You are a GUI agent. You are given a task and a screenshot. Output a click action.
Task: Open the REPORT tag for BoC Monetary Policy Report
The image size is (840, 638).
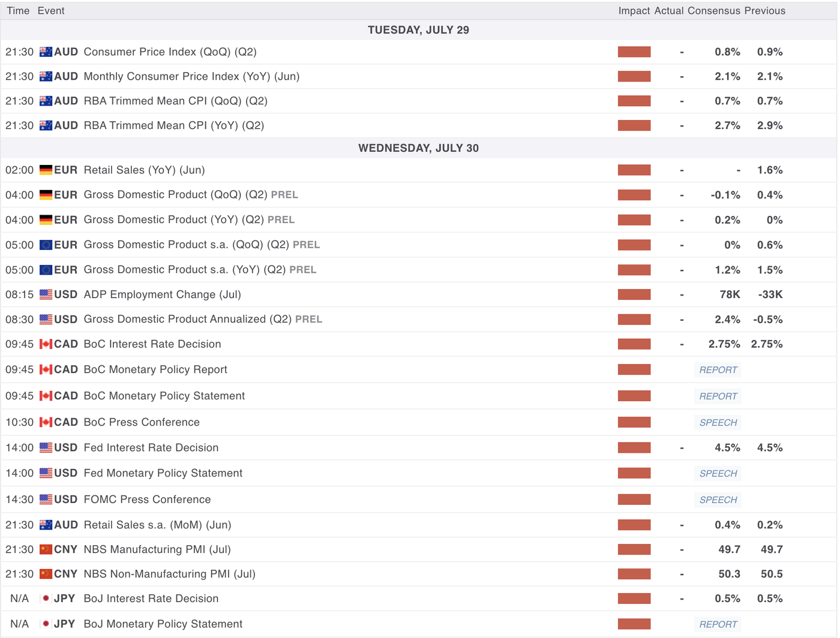tap(718, 370)
